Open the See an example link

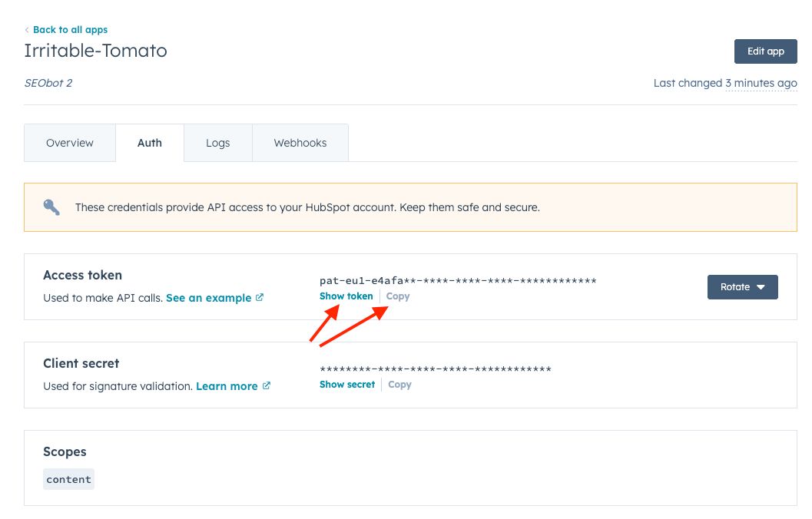pyautogui.click(x=209, y=298)
